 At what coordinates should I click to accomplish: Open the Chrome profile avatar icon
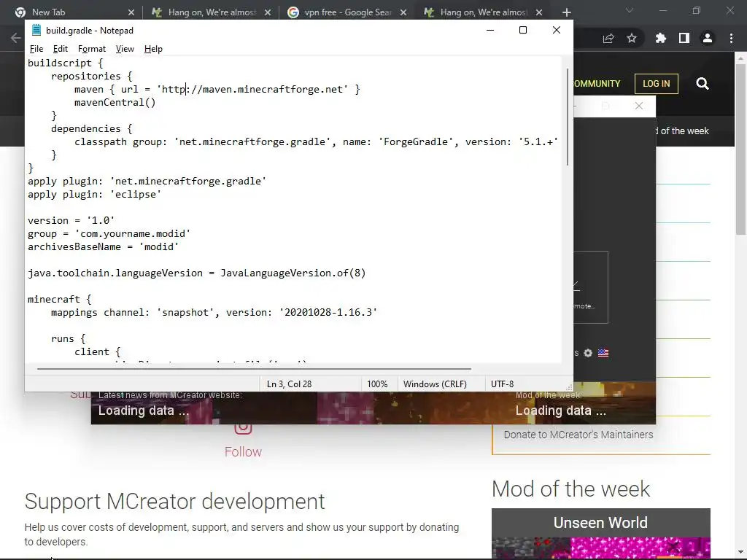(708, 38)
